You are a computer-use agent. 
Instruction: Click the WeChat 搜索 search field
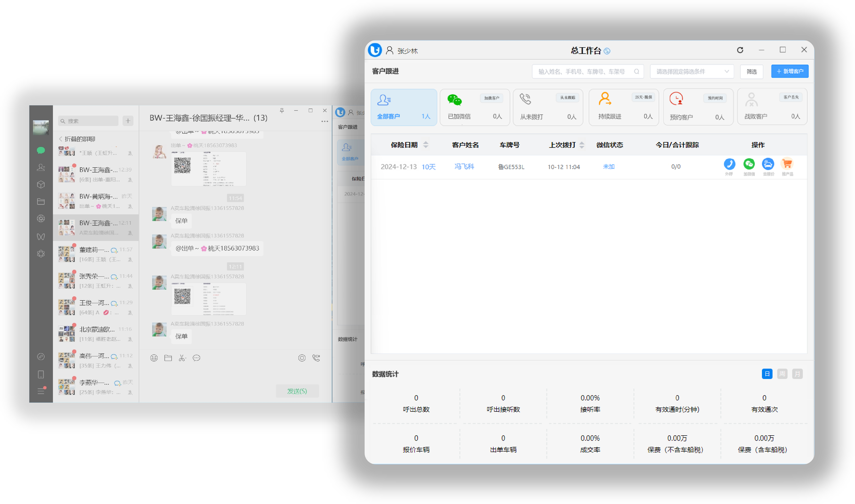(88, 121)
